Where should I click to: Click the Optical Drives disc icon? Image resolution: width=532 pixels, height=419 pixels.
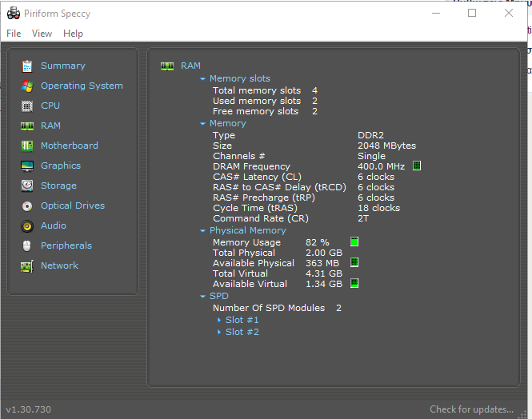(x=27, y=206)
